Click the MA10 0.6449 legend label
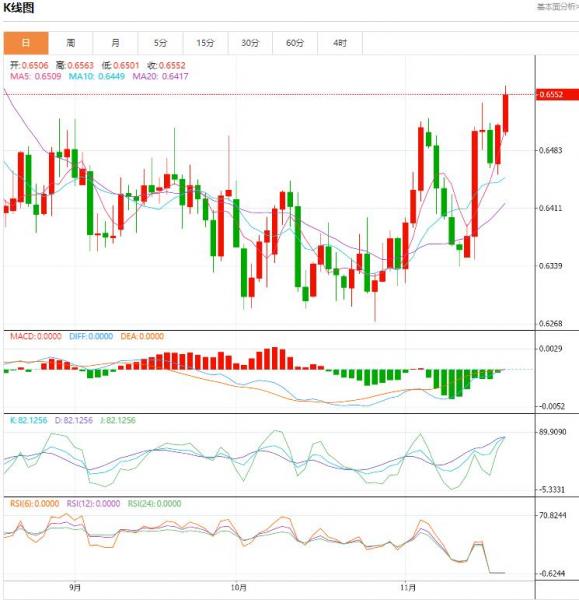Screen dimensions: 579x600 tap(97, 76)
